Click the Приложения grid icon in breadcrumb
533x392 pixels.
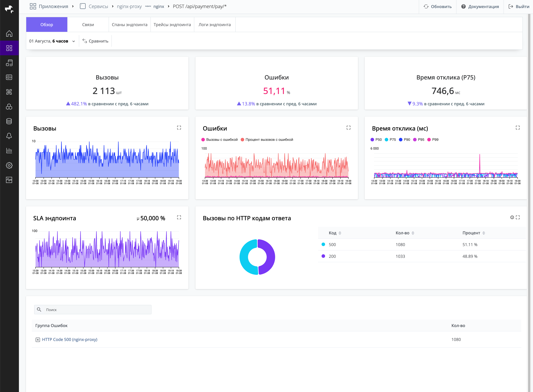pyautogui.click(x=33, y=6)
